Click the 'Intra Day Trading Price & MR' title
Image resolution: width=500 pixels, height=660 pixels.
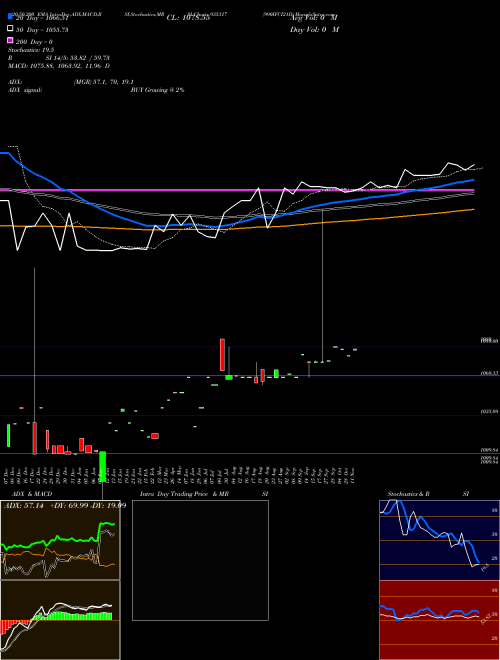point(184,494)
